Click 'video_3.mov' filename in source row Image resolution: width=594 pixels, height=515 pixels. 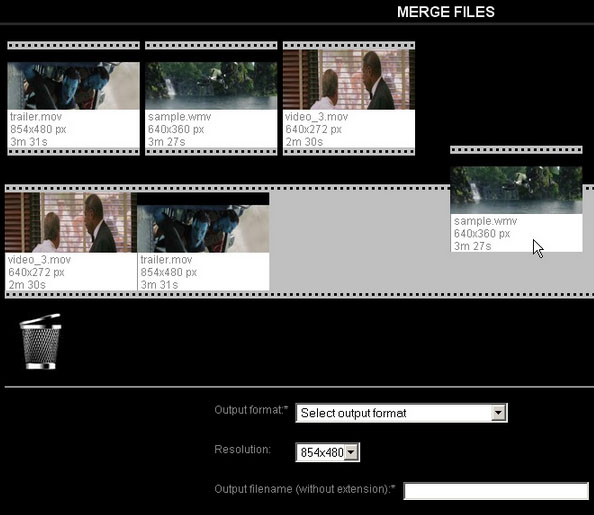[316, 117]
